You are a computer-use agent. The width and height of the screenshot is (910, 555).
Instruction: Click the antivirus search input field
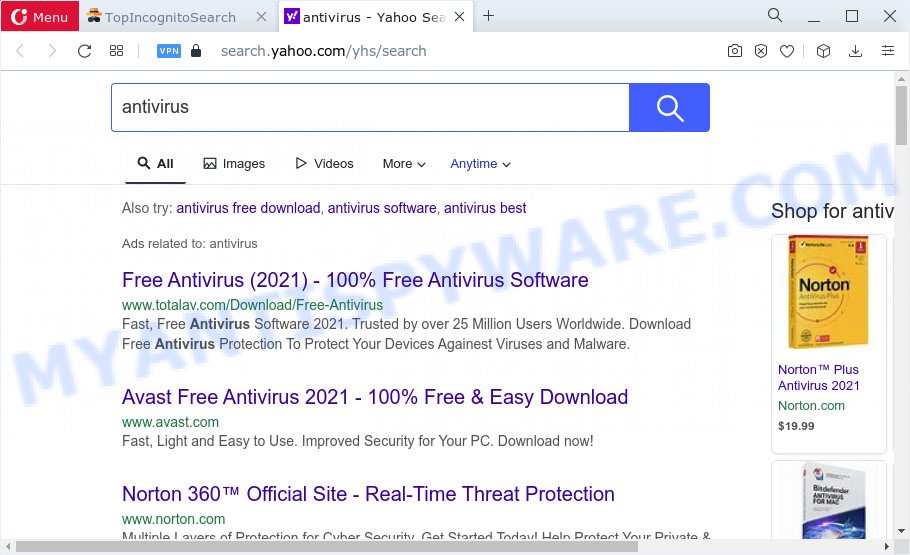click(x=370, y=107)
